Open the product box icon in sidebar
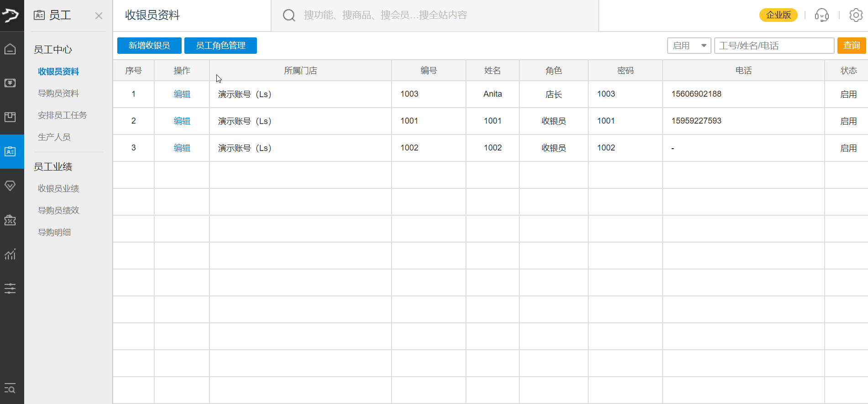The width and height of the screenshot is (868, 404). coord(10,117)
